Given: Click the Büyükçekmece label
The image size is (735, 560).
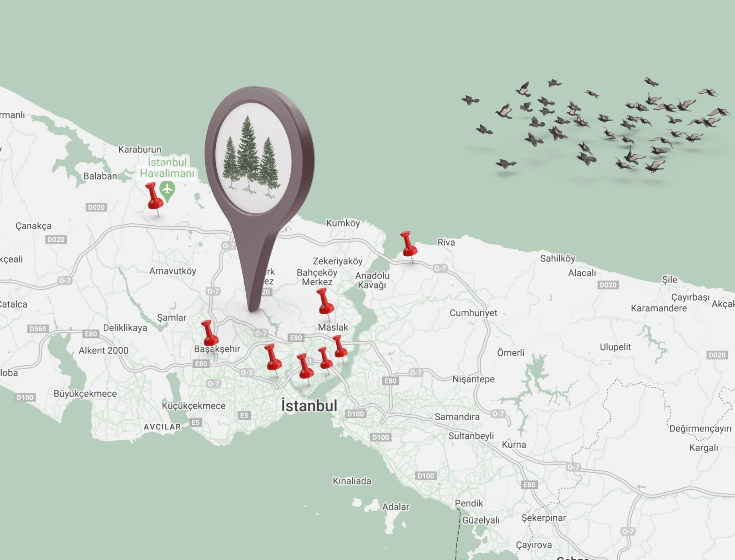Looking at the screenshot, I should 85,394.
